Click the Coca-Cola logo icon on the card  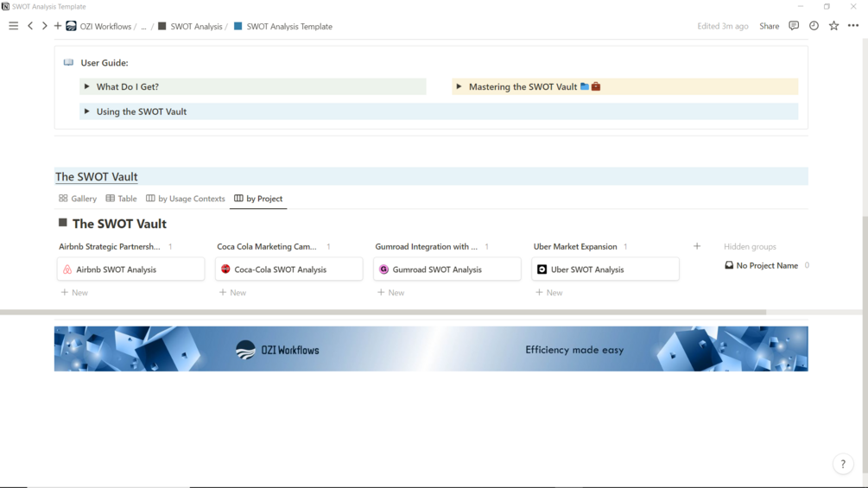[225, 269]
